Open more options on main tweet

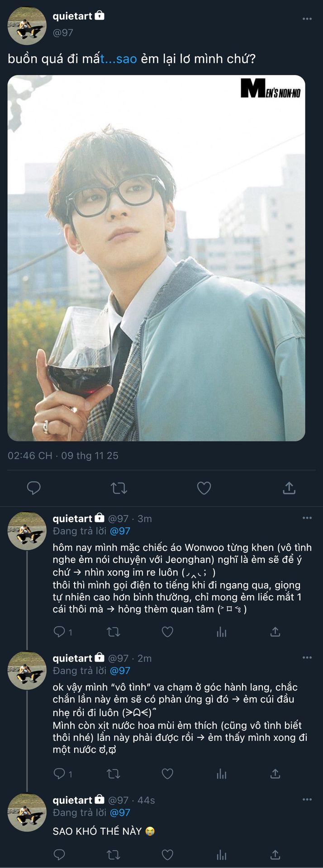(x=307, y=19)
